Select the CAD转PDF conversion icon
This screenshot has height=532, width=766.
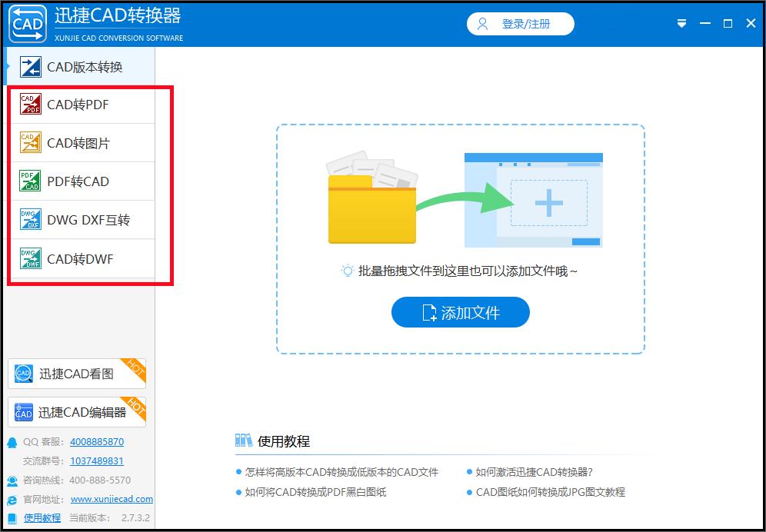coord(30,105)
